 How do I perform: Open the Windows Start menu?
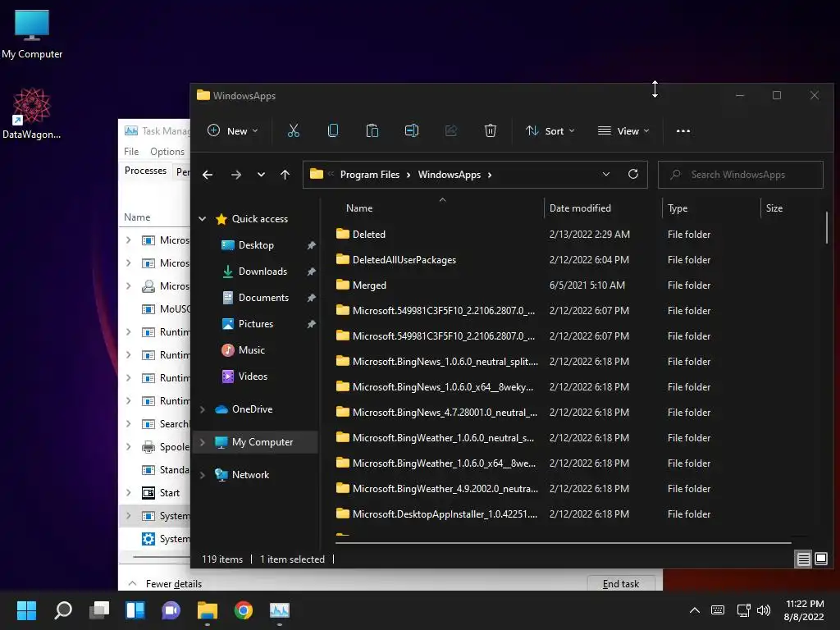pos(26,610)
